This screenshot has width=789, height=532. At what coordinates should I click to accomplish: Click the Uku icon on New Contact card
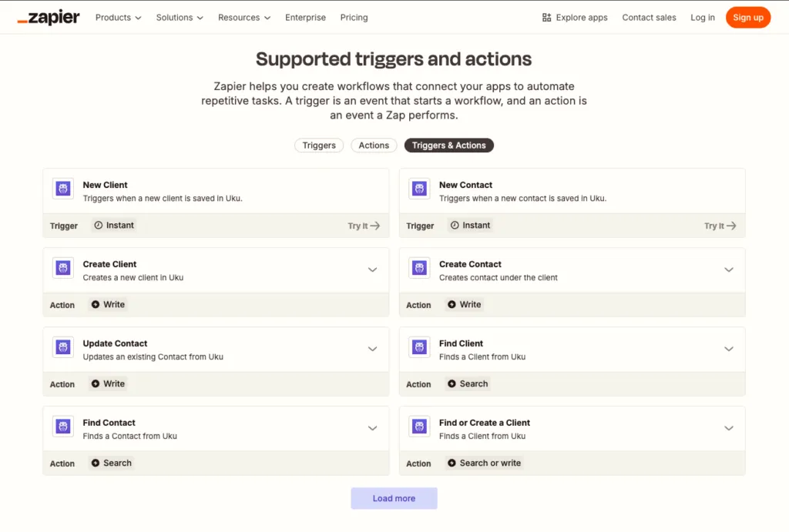[420, 189]
